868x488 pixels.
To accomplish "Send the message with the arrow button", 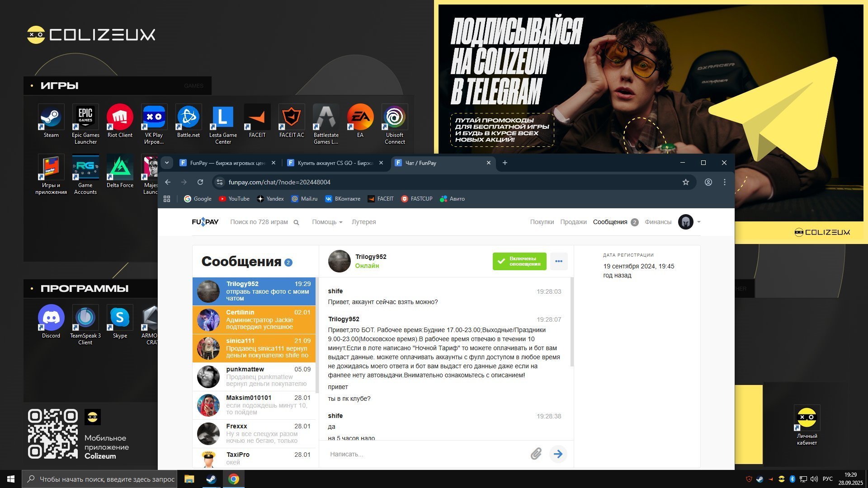I will tap(558, 454).
